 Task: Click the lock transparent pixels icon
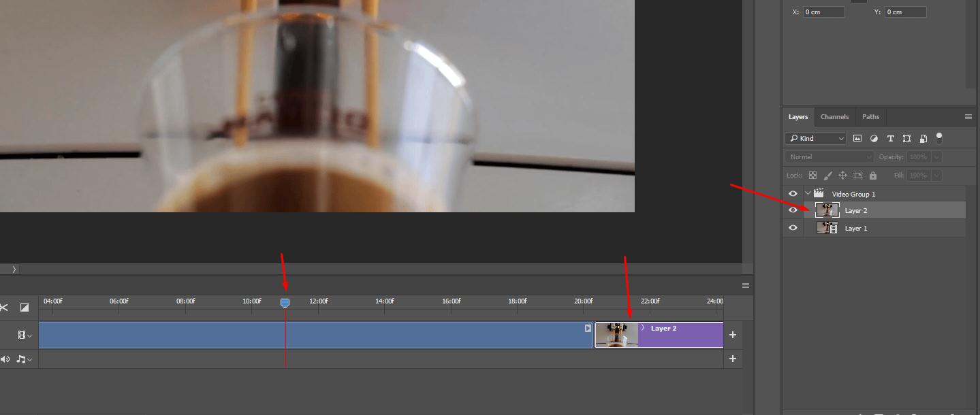pyautogui.click(x=812, y=175)
